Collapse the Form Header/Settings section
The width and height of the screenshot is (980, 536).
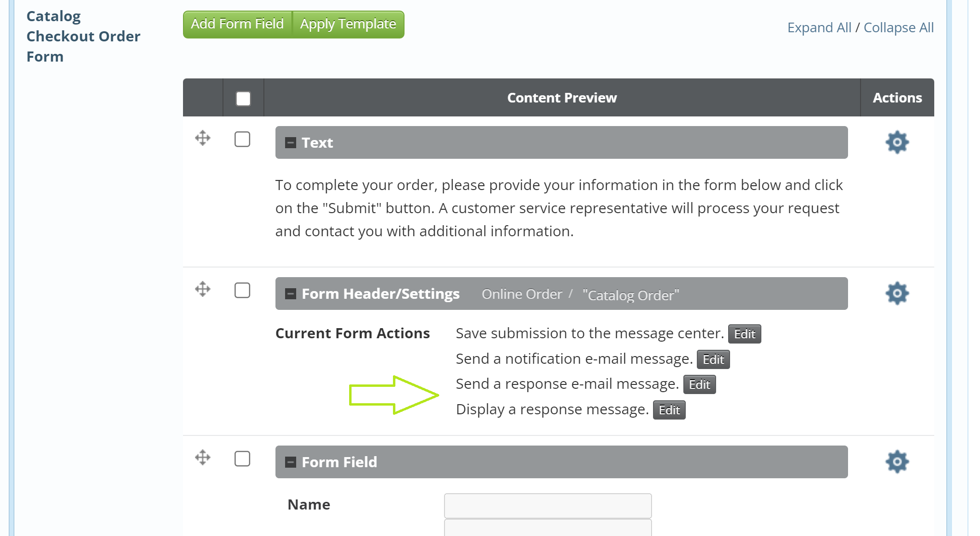[x=290, y=294]
